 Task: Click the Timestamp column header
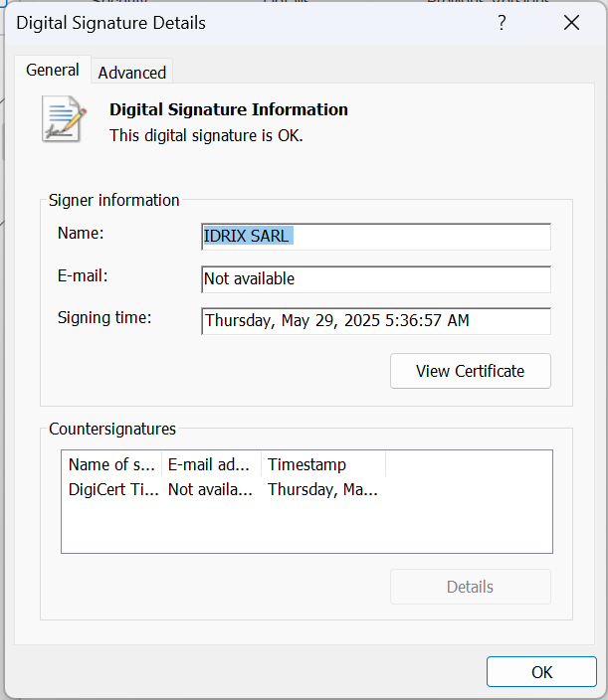click(322, 464)
